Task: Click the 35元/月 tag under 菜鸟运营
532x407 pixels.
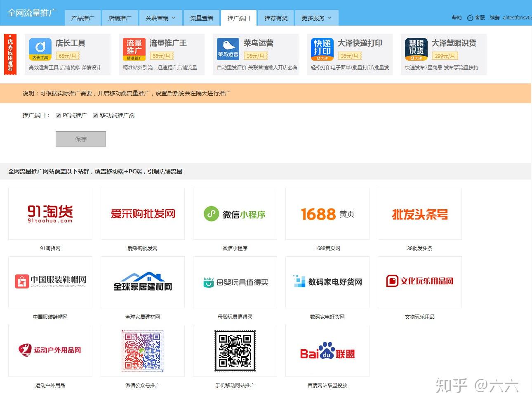Action: 255,56
